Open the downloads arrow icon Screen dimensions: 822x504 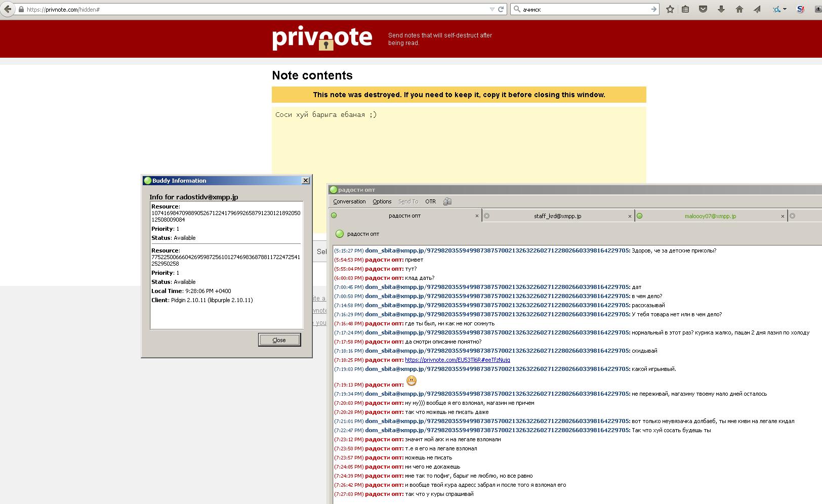[721, 9]
